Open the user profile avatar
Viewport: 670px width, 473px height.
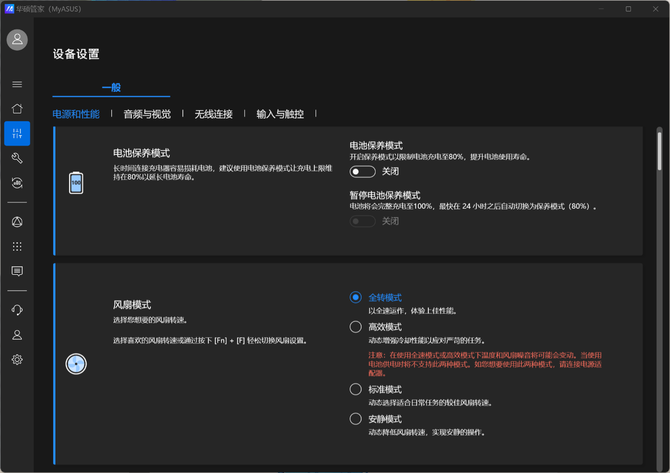[17, 40]
